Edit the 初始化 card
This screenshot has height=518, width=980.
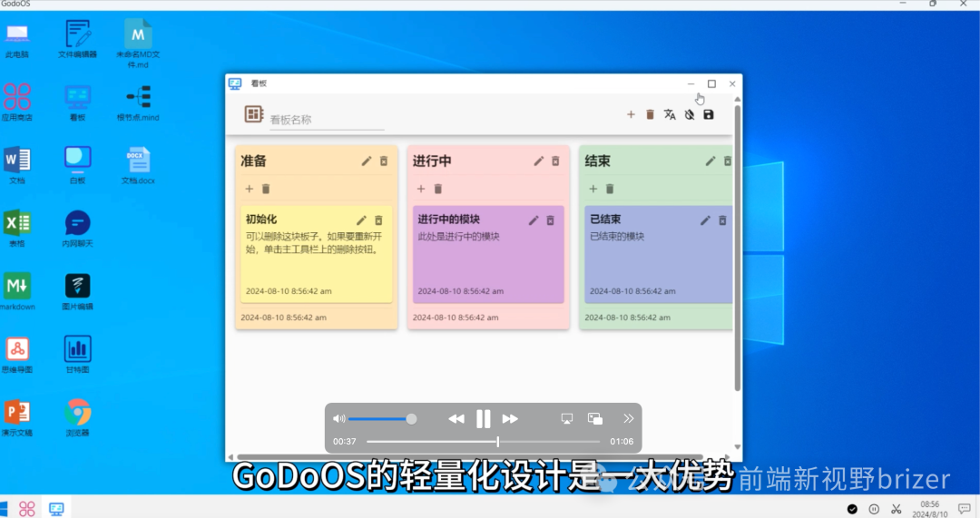point(361,220)
